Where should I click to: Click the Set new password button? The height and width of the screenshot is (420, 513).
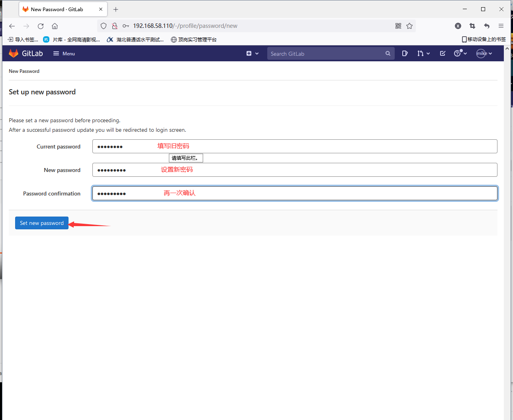tap(42, 223)
